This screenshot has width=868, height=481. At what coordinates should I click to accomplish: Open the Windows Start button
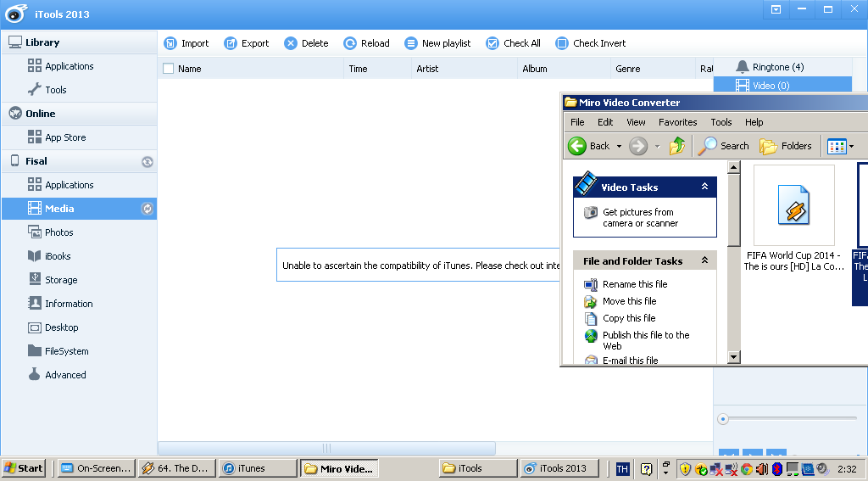pos(24,468)
